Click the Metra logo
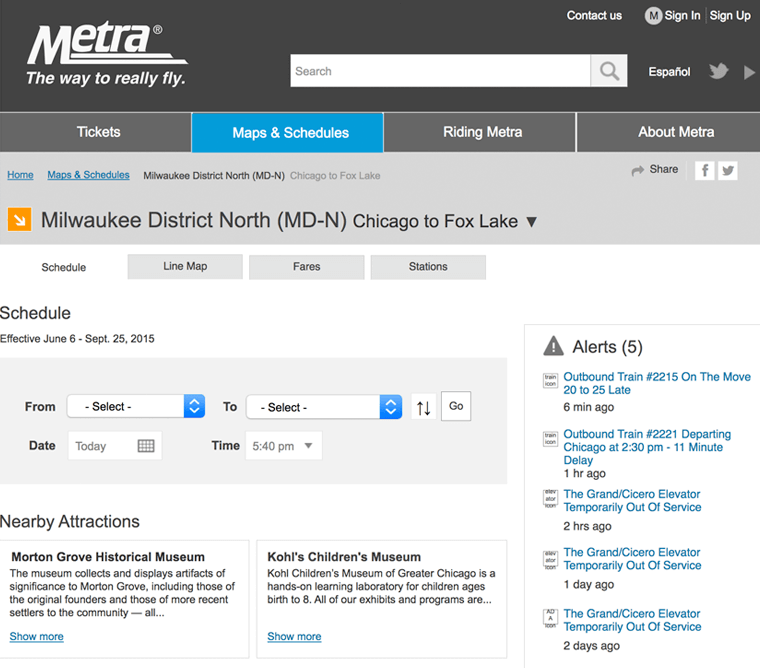The image size is (760, 668). tap(107, 53)
